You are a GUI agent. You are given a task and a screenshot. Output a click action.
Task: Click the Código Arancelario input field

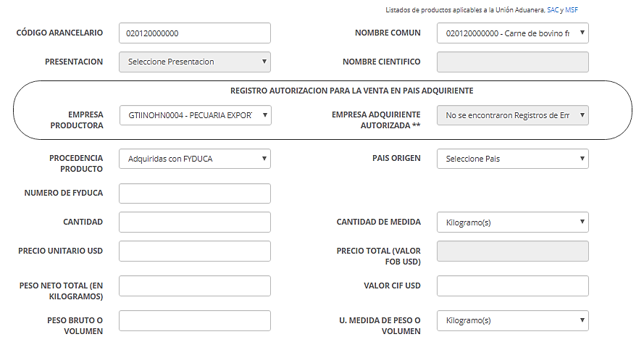coord(195,33)
